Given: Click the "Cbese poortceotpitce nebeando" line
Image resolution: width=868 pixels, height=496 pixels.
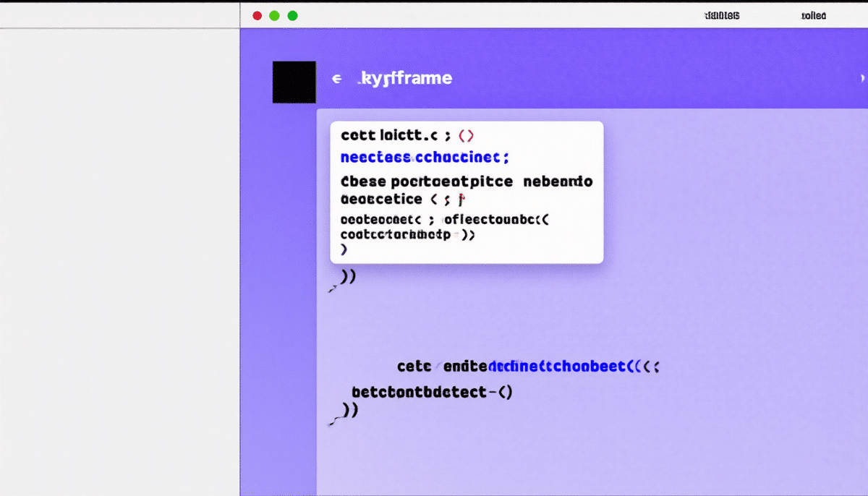Looking at the screenshot, I should coord(467,181).
